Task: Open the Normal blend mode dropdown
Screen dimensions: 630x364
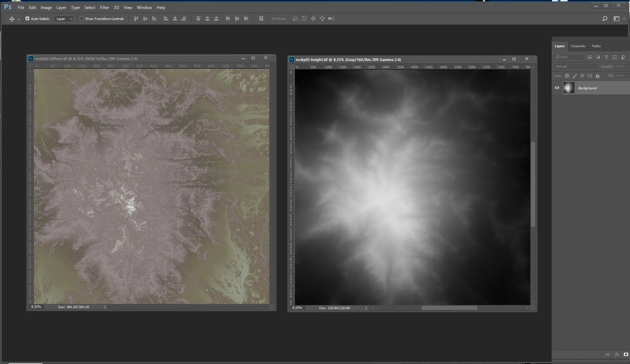Action: point(575,66)
